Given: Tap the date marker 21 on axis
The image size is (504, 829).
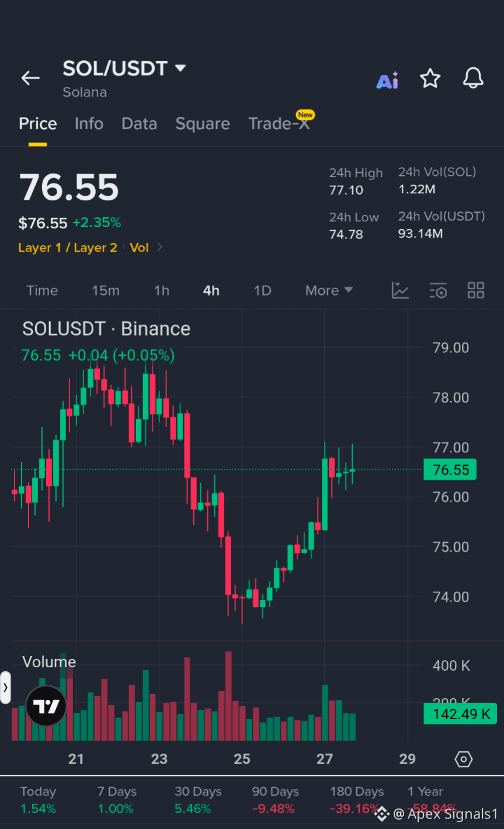Looking at the screenshot, I should click(x=76, y=759).
